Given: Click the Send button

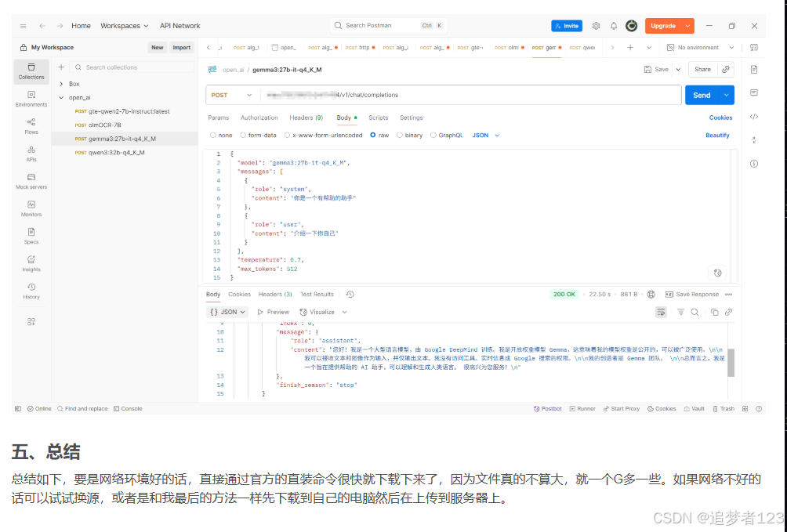Looking at the screenshot, I should [x=702, y=95].
